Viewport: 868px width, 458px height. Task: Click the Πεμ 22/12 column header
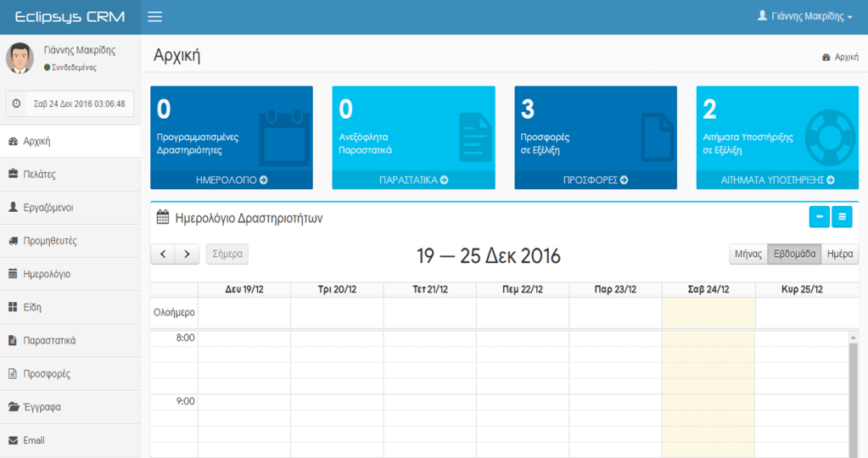point(523,289)
